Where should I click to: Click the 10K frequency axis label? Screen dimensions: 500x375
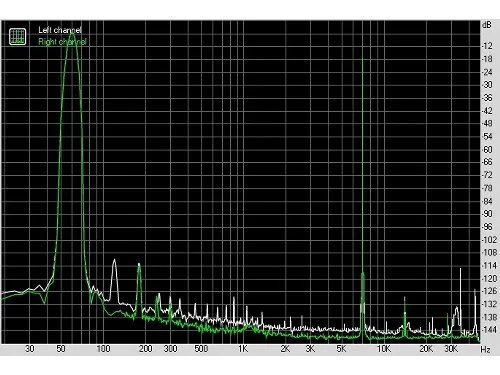(384, 349)
